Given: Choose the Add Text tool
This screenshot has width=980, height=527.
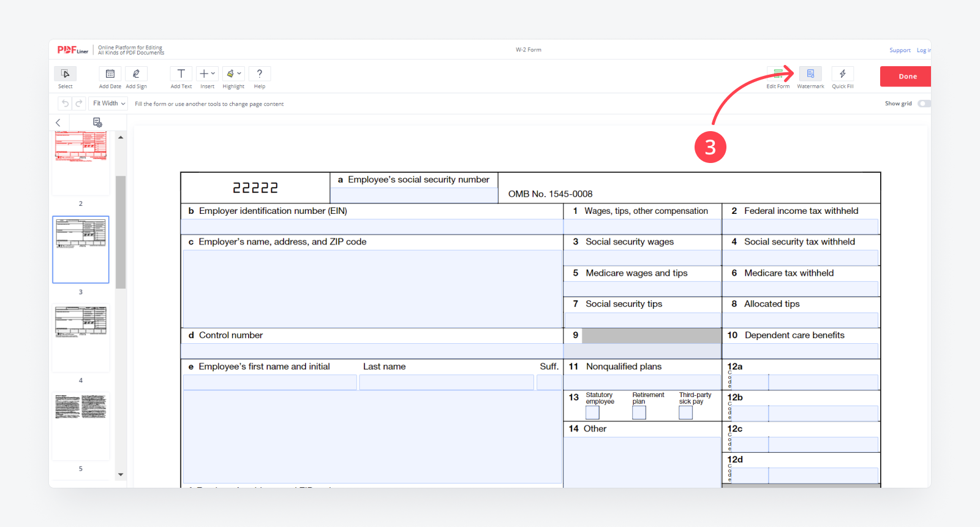Looking at the screenshot, I should point(181,74).
